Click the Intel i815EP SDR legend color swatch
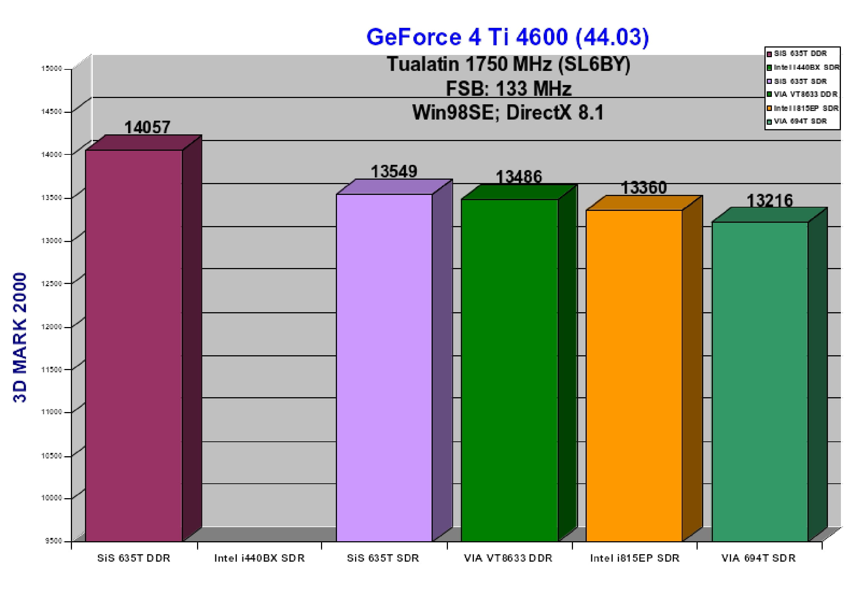 point(769,108)
